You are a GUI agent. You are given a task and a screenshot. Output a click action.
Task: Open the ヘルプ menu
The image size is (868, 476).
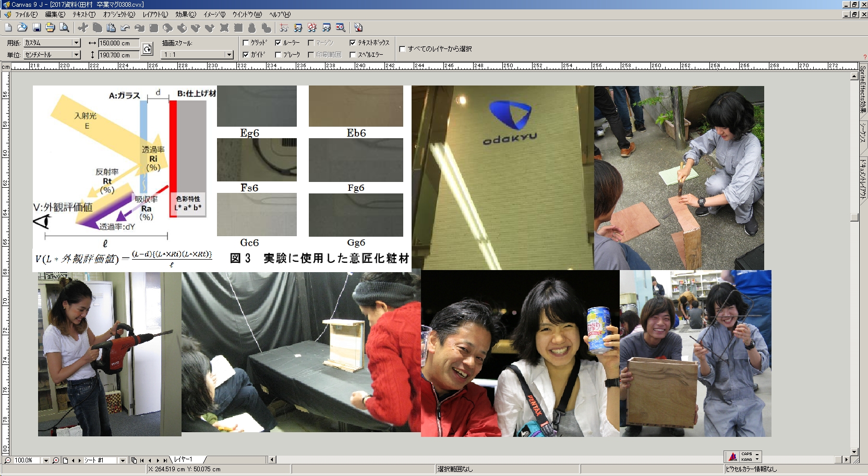280,15
